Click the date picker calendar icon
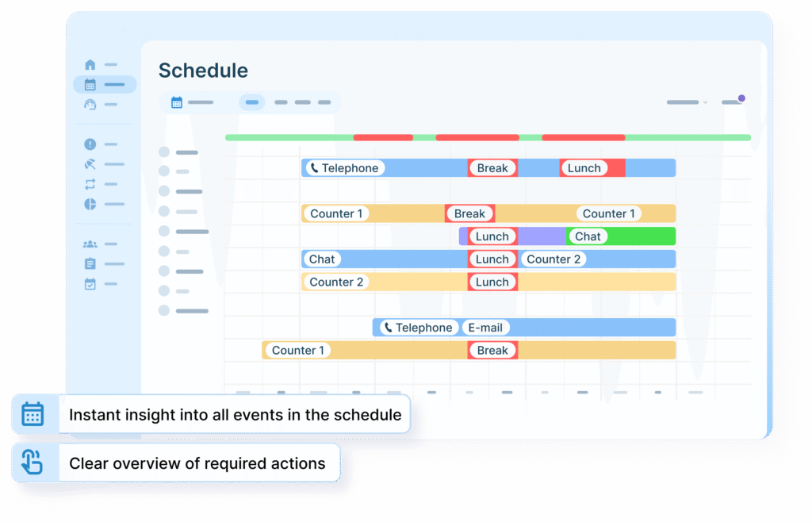Screen dimensions: 812x522 pyautogui.click(x=177, y=102)
